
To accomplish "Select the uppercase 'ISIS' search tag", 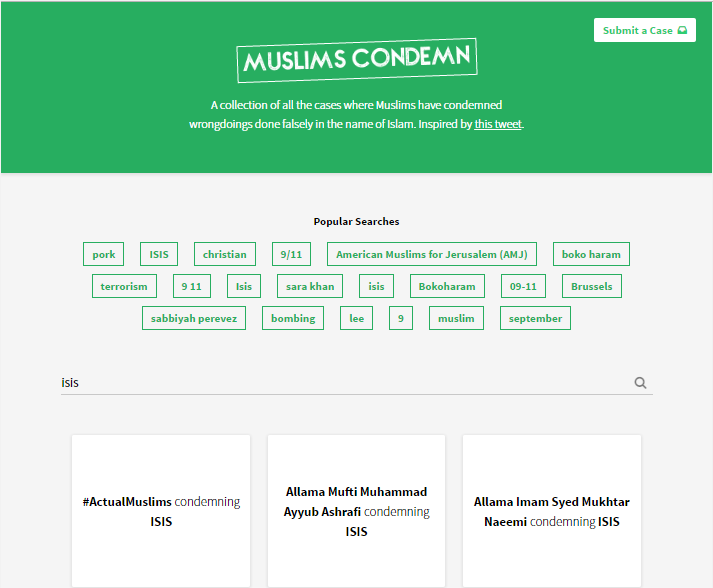I will click(159, 254).
